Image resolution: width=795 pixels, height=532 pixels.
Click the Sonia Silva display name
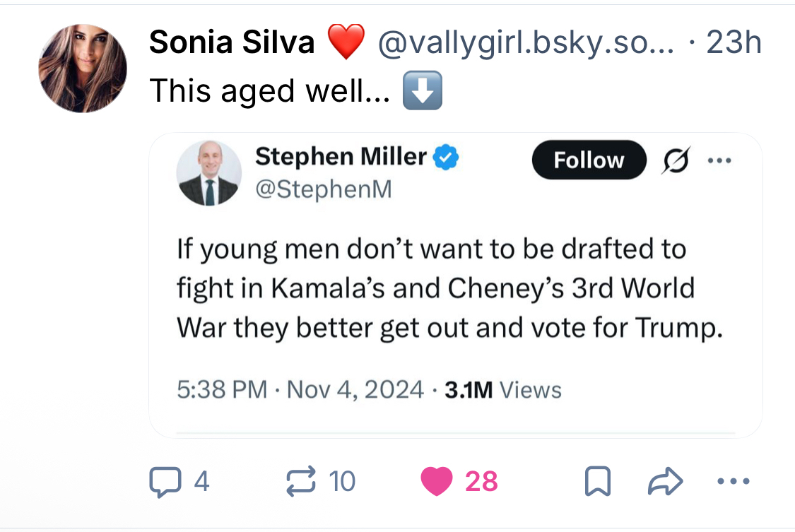(231, 44)
